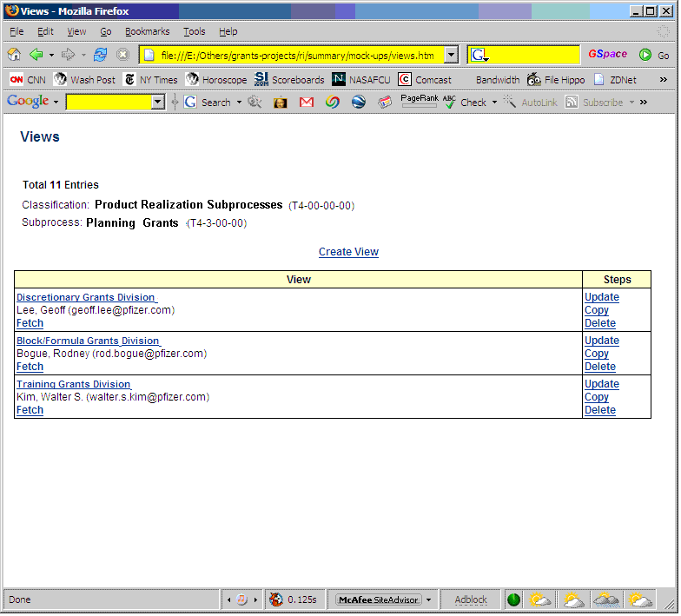Open the ZDNet bookmark
The height and width of the screenshot is (616, 681).
615,80
